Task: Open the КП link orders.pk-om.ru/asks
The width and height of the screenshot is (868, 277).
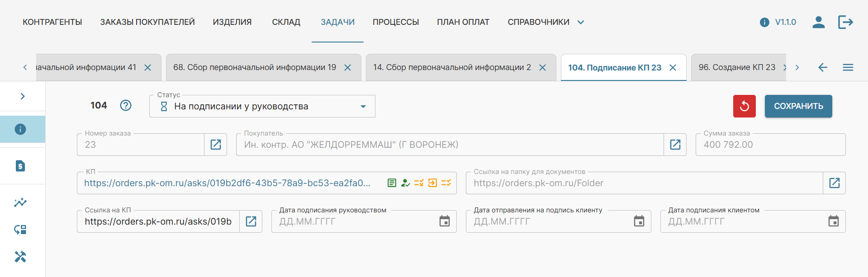Action: coord(227,183)
